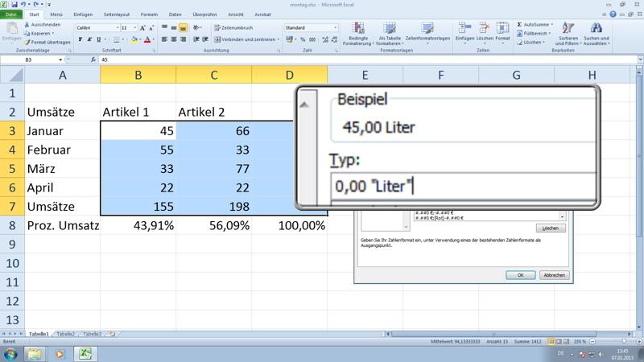This screenshot has height=362, width=644.
Task: Click the Bold formatting icon
Action: point(79,39)
